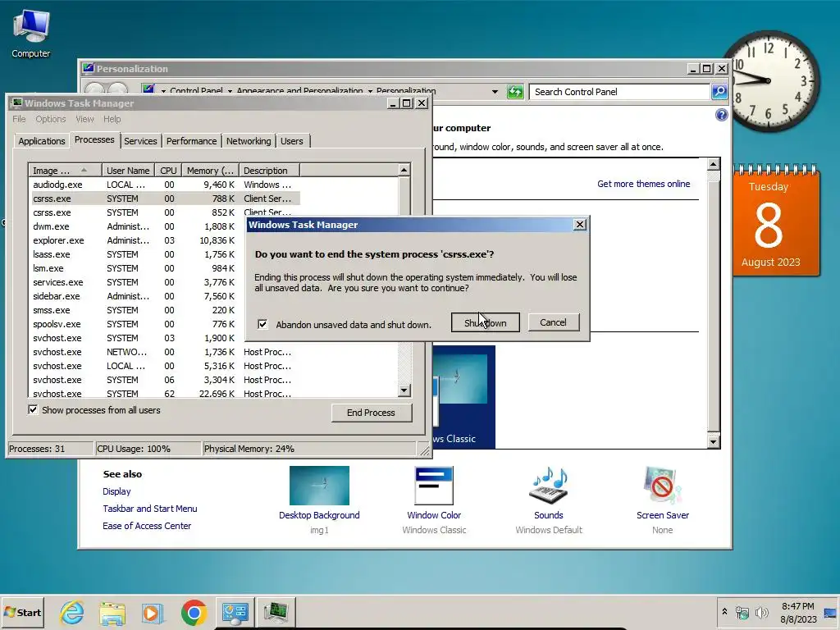Click the network tray icon
The image size is (840, 630).
742,612
